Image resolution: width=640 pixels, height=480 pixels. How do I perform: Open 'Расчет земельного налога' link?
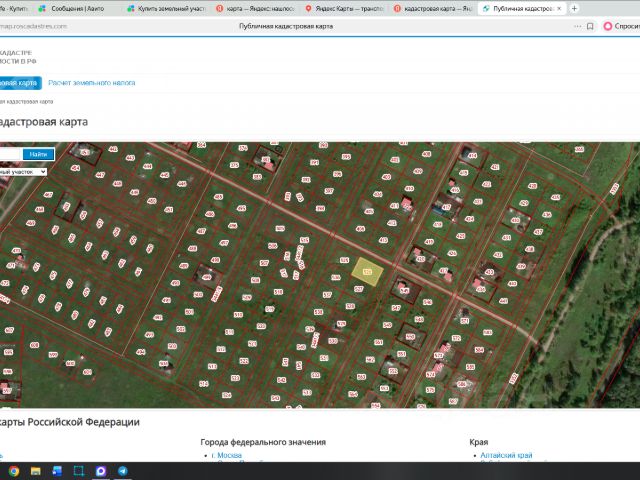91,82
